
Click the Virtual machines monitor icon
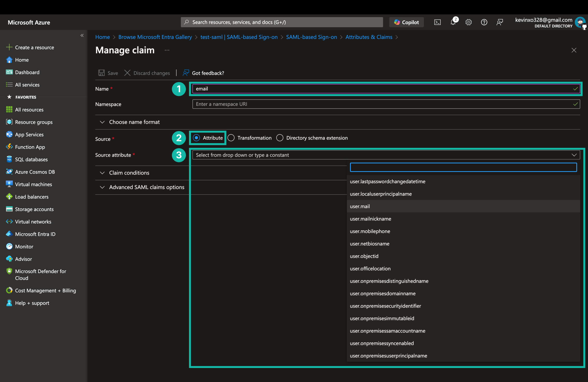coord(9,184)
